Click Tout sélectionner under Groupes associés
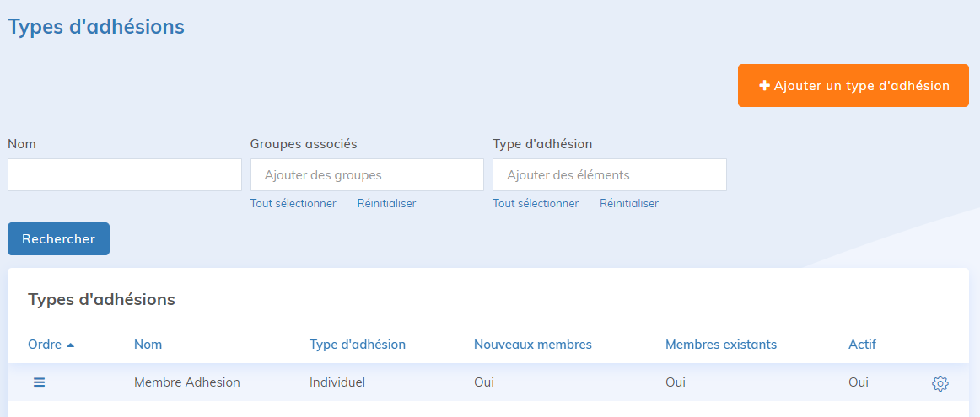980x417 pixels. (x=293, y=204)
